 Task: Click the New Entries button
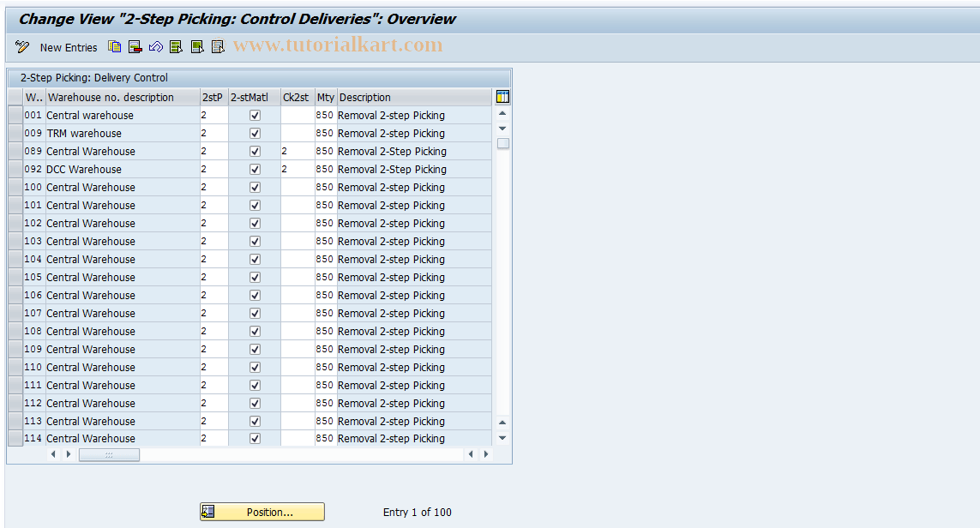[69, 47]
